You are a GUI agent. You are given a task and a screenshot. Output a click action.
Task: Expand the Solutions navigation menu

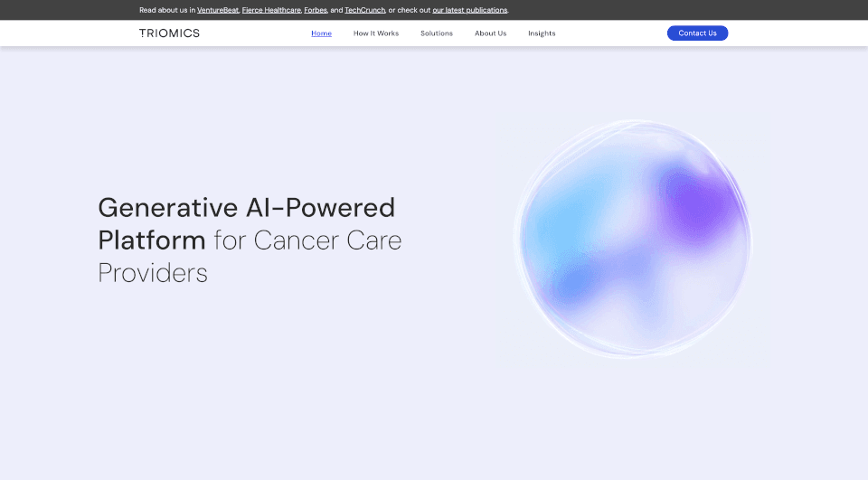[437, 33]
